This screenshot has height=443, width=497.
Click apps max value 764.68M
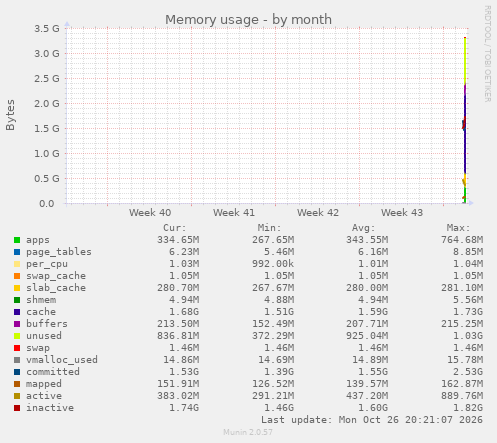pyautogui.click(x=462, y=240)
